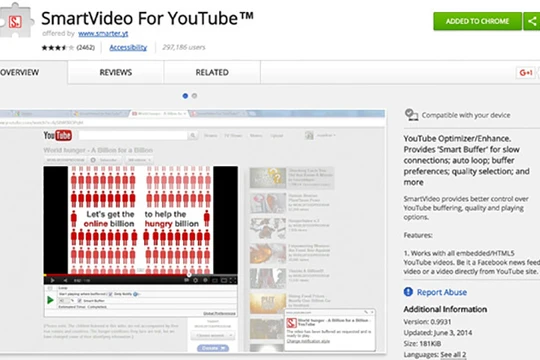Click the 297,186 users text
Image resolution: width=540 pixels, height=360 pixels.
184,47
